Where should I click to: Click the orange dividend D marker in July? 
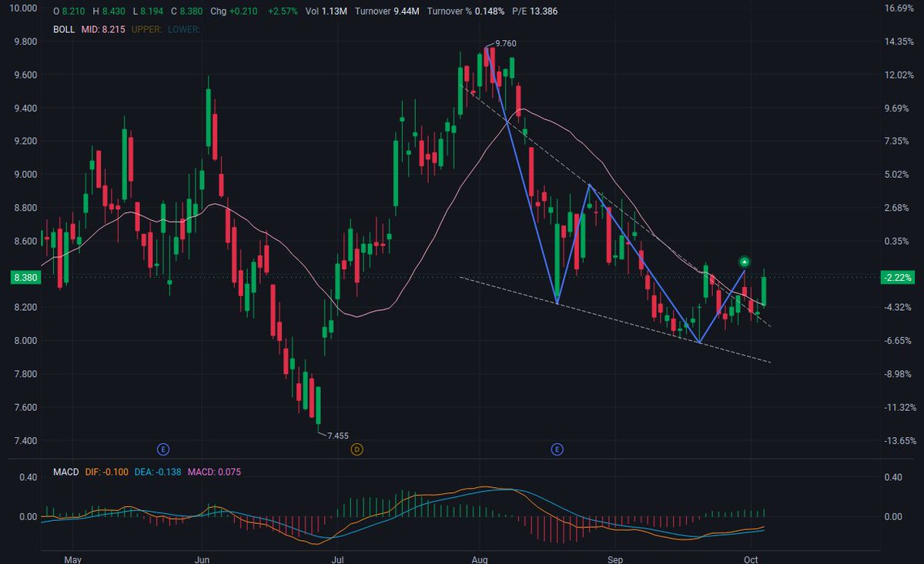coord(357,448)
